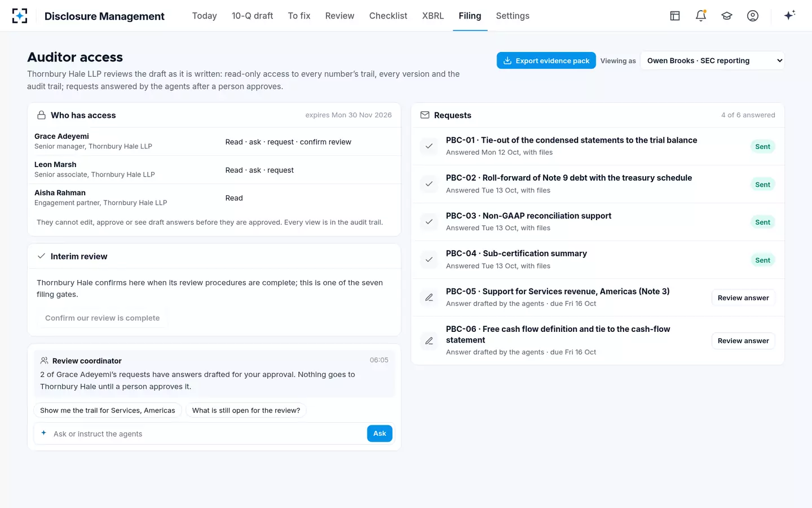812x508 pixels.
Task: Switch to the XBRL tab
Action: point(433,16)
